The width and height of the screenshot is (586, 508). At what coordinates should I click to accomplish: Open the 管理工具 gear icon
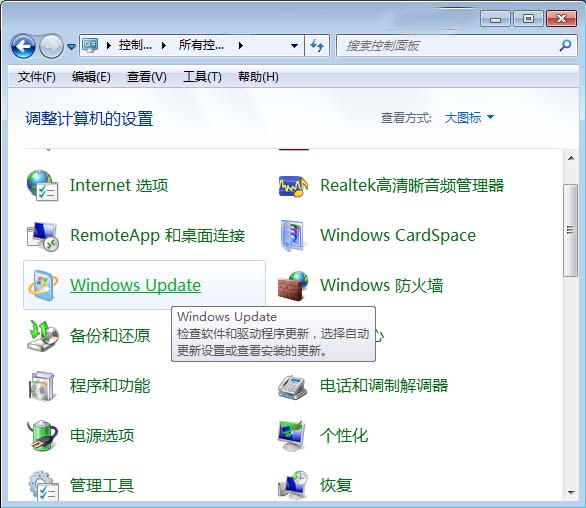(43, 485)
